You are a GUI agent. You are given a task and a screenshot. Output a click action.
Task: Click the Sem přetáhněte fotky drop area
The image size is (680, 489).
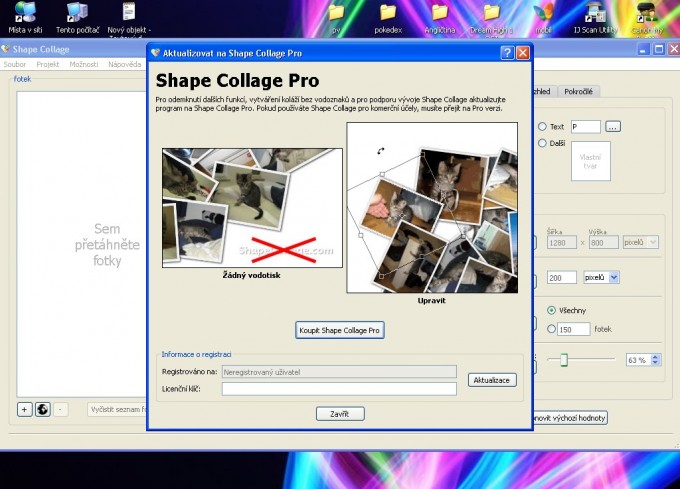pyautogui.click(x=82, y=244)
